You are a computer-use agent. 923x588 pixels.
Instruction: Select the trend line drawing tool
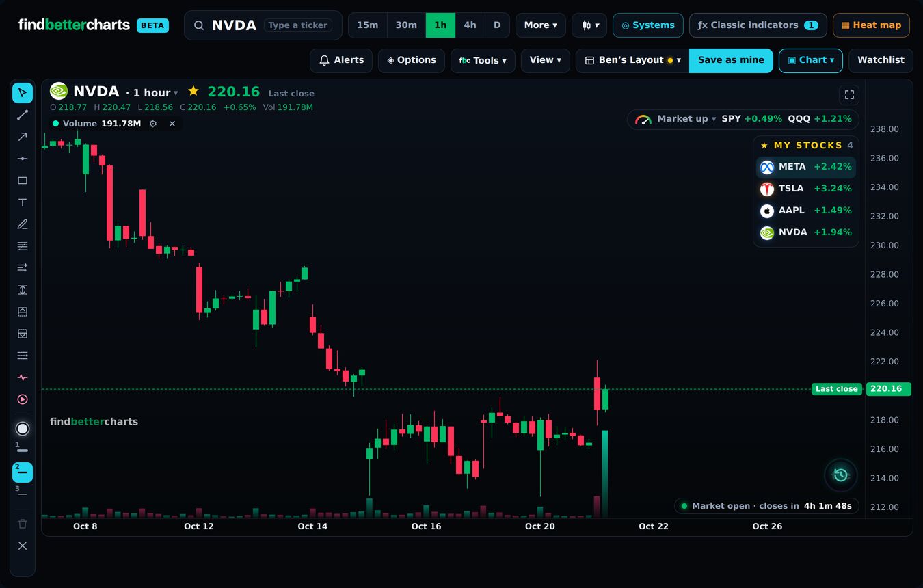[23, 115]
